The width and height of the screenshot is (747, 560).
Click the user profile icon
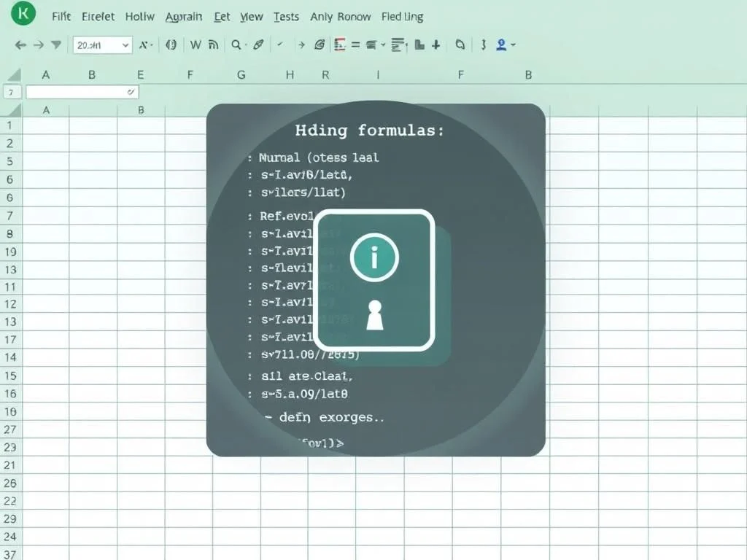[500, 44]
